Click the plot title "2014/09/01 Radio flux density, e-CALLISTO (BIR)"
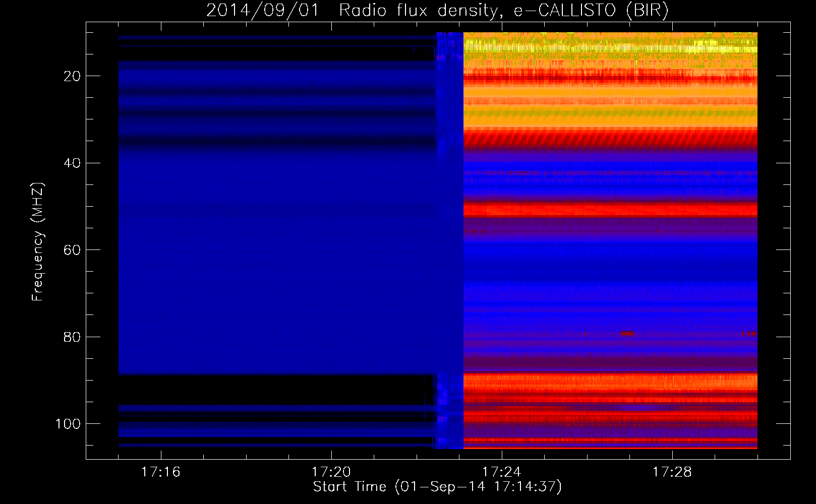 437,10
